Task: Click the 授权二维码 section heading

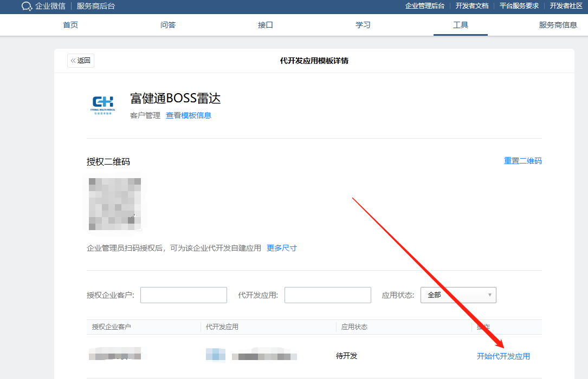Action: click(108, 162)
